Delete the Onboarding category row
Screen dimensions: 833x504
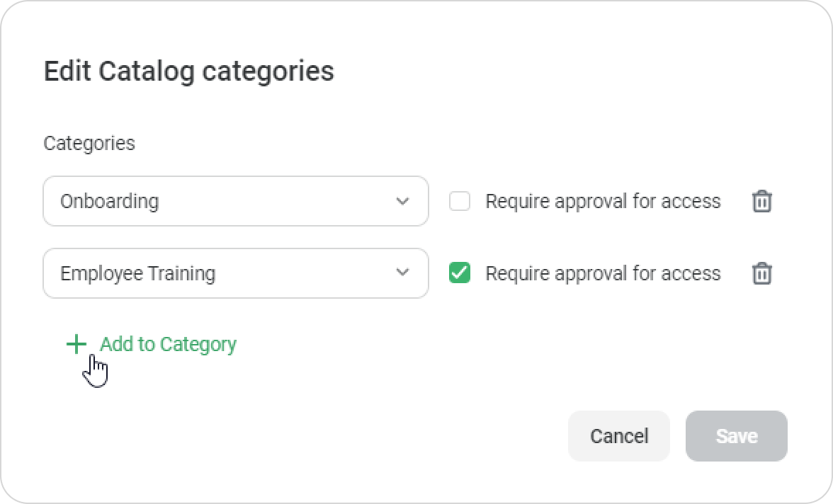point(761,202)
